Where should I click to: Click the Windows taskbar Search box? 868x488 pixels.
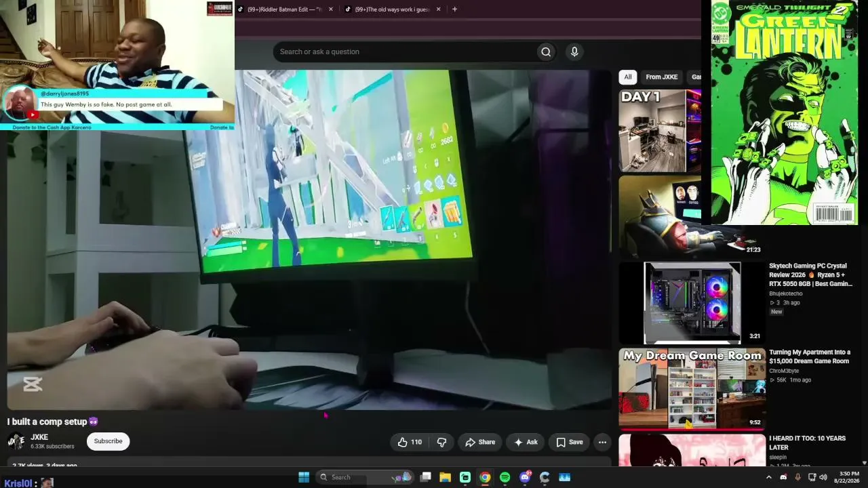pyautogui.click(x=366, y=477)
